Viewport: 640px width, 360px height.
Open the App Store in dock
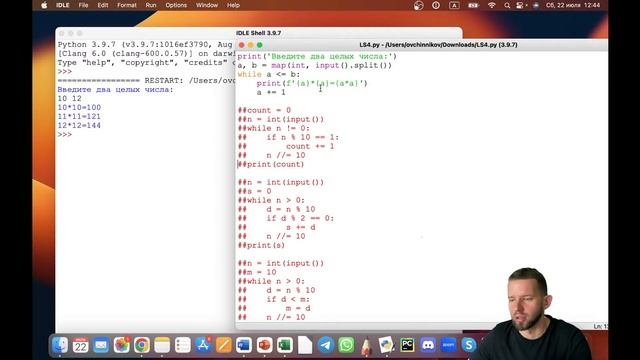tap(203, 345)
